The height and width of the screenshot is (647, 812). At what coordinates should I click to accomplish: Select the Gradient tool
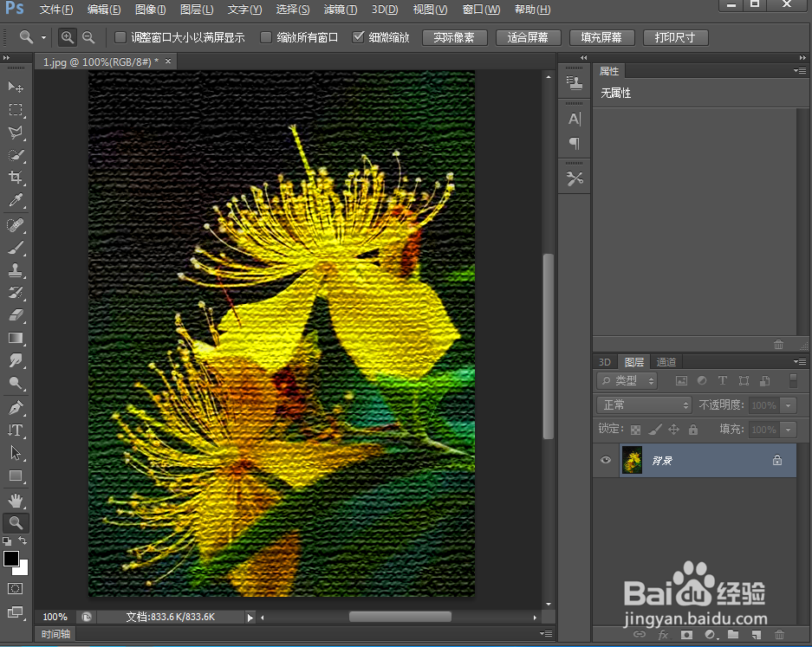tap(16, 338)
